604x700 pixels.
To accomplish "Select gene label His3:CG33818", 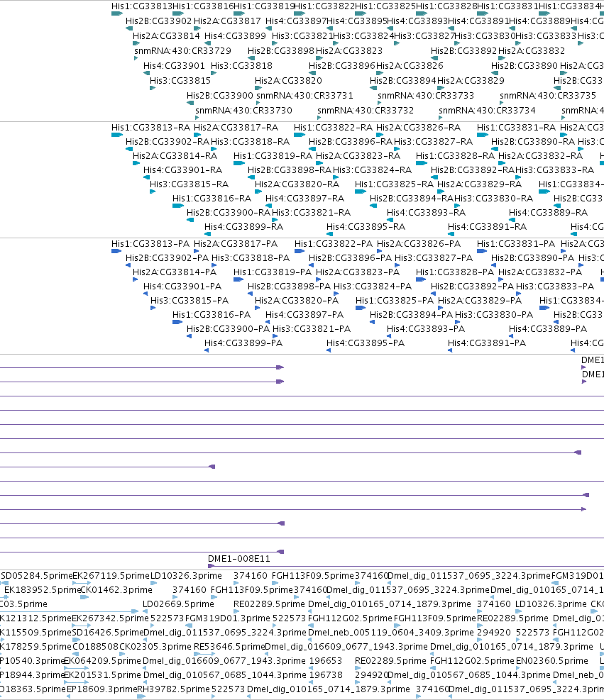I will pos(241,66).
